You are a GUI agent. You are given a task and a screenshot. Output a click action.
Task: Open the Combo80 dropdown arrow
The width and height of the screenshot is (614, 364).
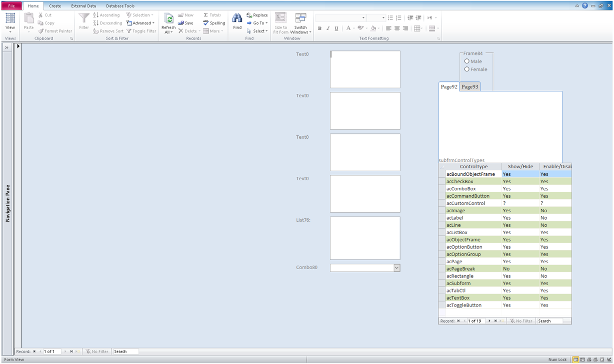(397, 268)
